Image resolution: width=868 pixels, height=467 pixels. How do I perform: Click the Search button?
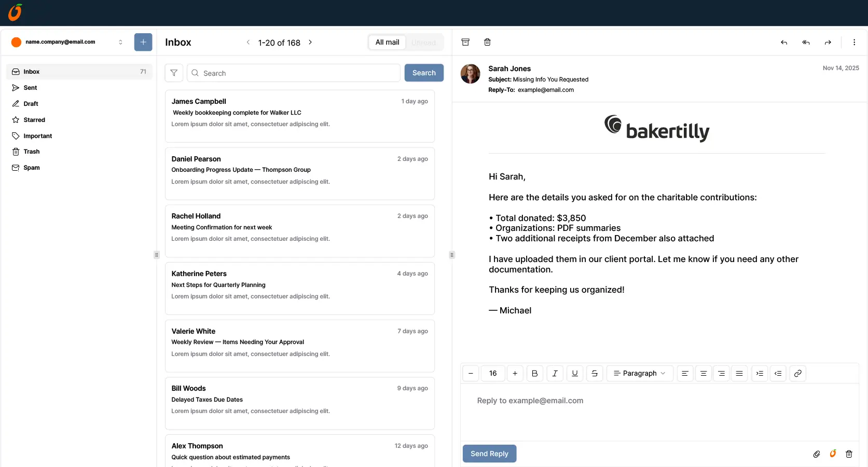[x=424, y=73]
